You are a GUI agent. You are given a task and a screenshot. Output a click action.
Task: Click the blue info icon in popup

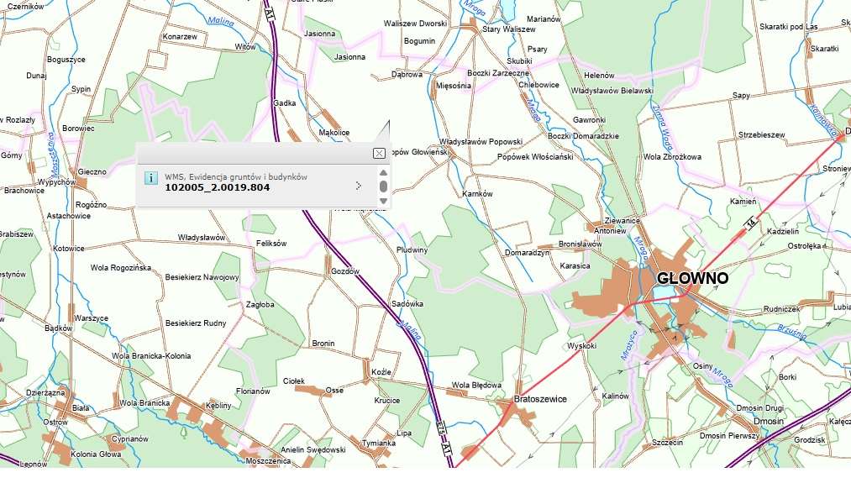click(151, 178)
